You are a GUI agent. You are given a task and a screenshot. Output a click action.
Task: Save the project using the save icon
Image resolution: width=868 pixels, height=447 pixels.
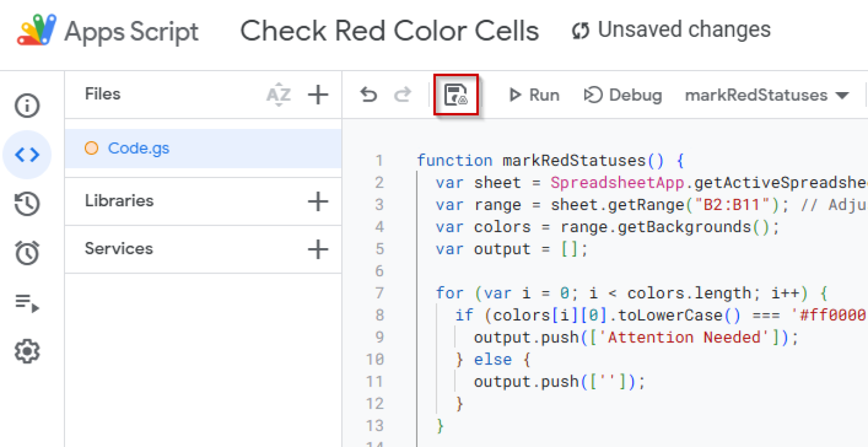coord(455,95)
